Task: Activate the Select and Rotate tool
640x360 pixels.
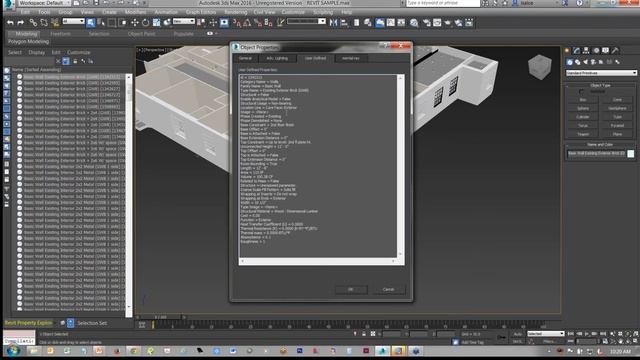Action: pyautogui.click(x=145, y=23)
